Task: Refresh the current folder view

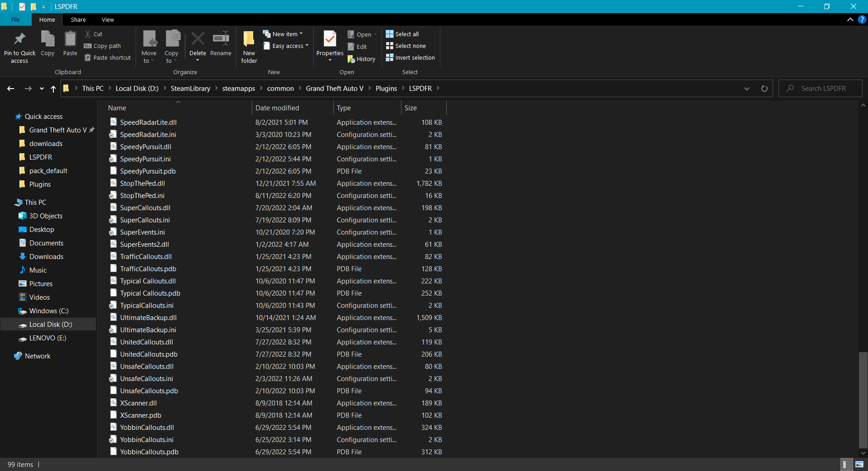Action: [764, 89]
